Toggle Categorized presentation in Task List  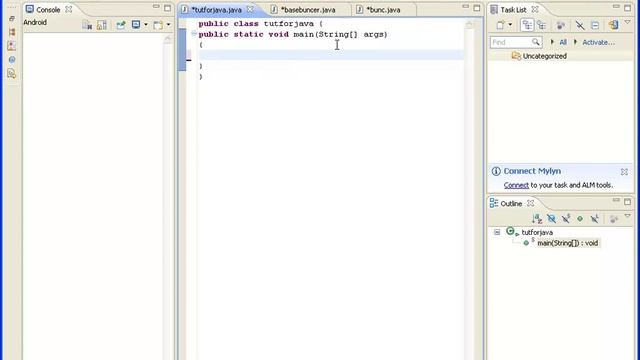click(x=527, y=25)
